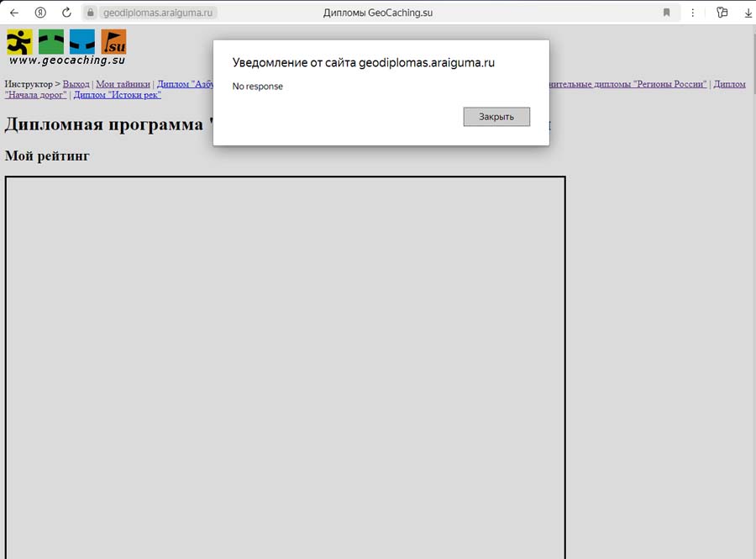The width and height of the screenshot is (756, 559).
Task: Follow the Выход logout link
Action: (x=76, y=84)
